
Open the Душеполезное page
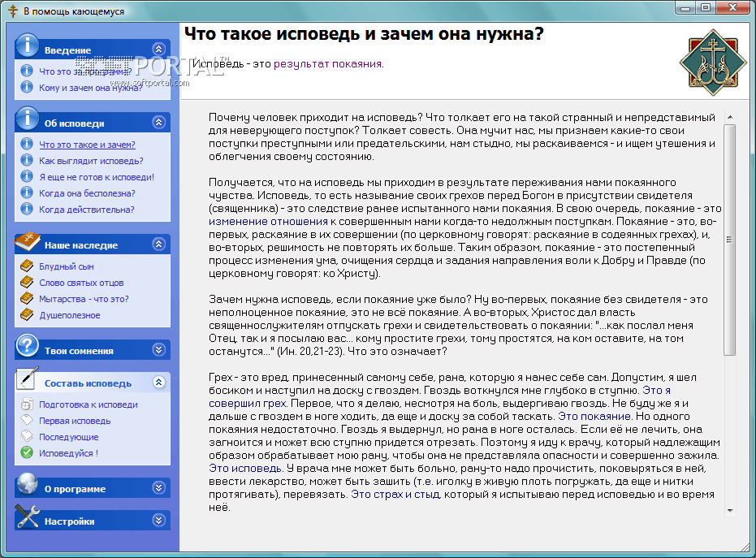coord(70,315)
